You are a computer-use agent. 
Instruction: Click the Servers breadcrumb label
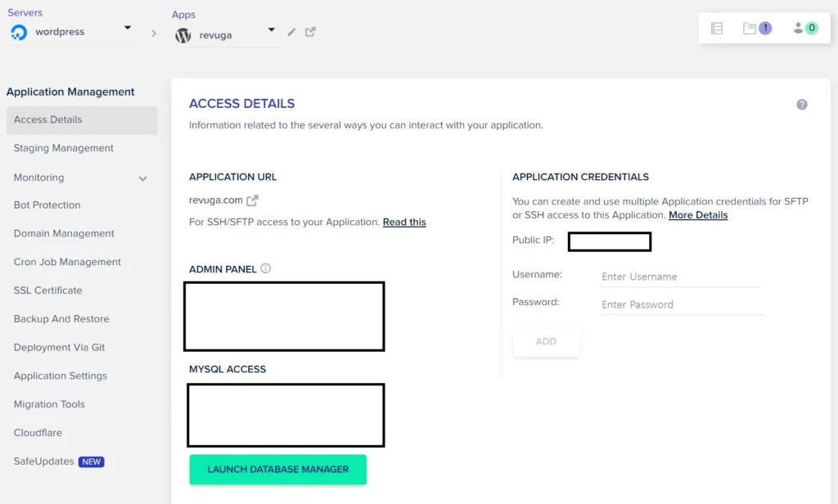25,13
